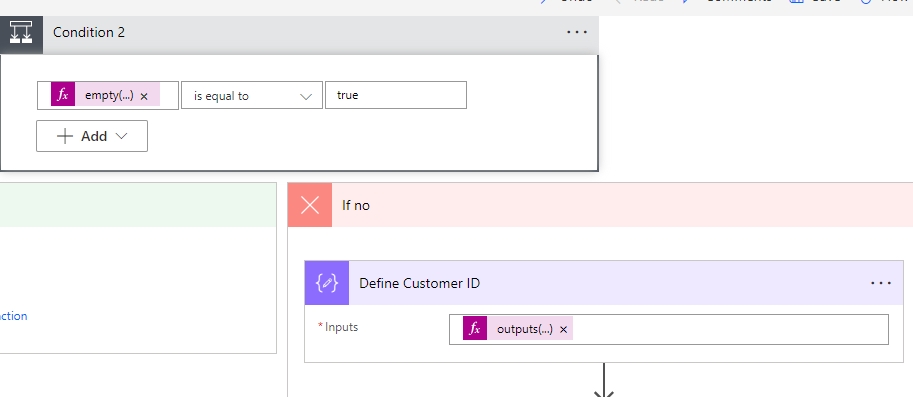Click the 'true' value input field

396,95
